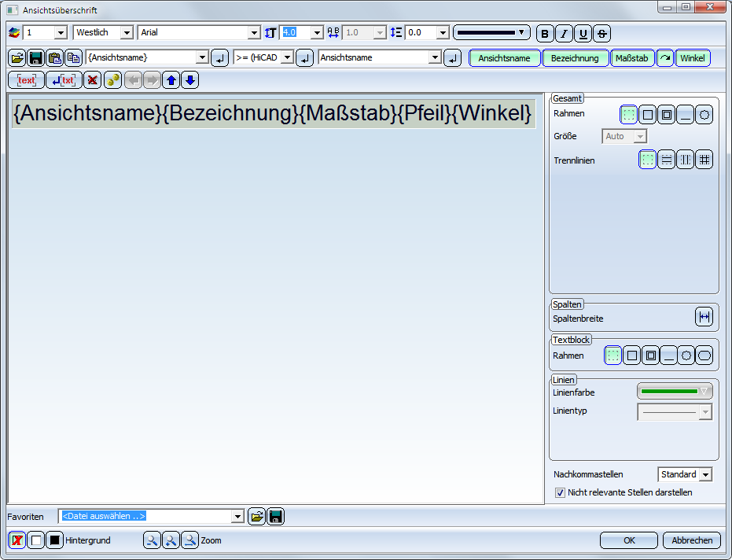The height and width of the screenshot is (560, 732).
Task: Confirm dialog with OK button
Action: [629, 540]
